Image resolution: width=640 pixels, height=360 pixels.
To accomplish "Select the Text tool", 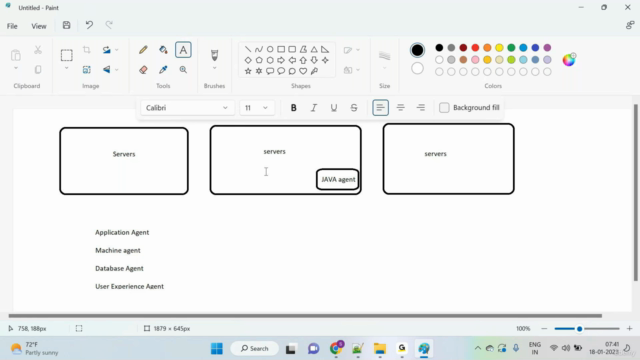I will click(183, 50).
